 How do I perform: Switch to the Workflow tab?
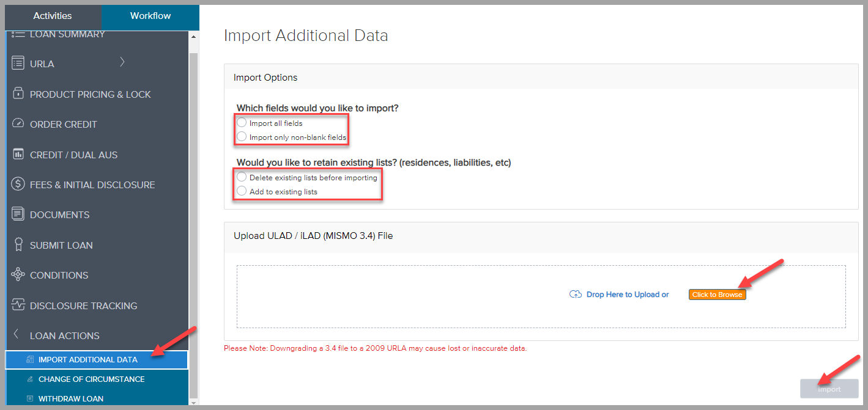point(150,16)
